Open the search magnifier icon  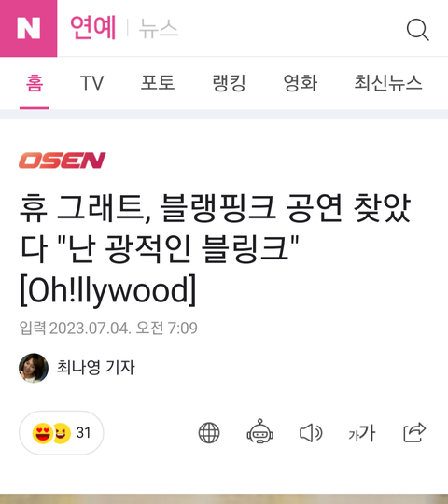(x=418, y=30)
